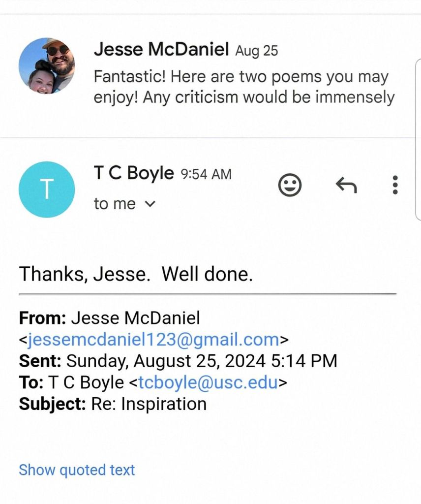Screen dimensions: 421x504
Task: Click 'Show quoted text'
Action: click(x=77, y=470)
